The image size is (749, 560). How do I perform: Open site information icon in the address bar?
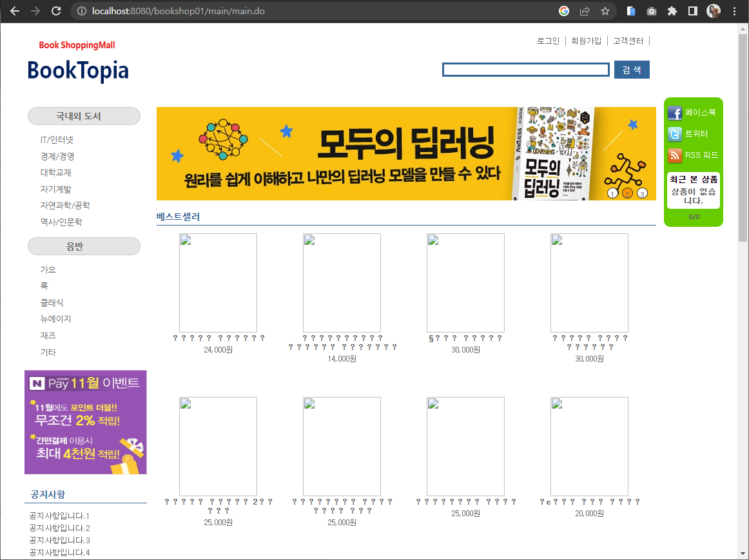point(82,11)
